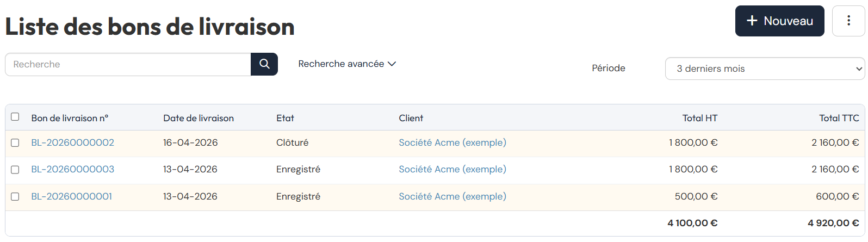Expand Recherche avancée options
Screen dimensions: 868x242
pos(347,64)
